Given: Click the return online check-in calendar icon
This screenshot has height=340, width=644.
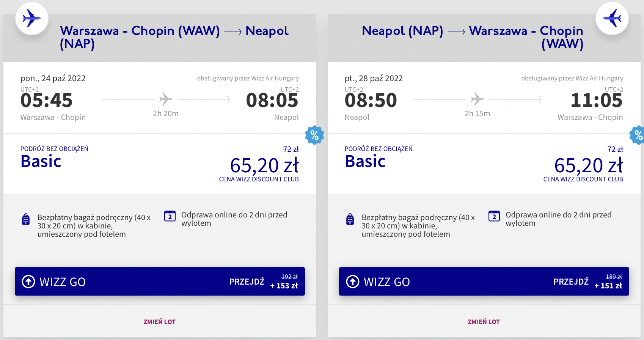Looking at the screenshot, I should point(494,216).
